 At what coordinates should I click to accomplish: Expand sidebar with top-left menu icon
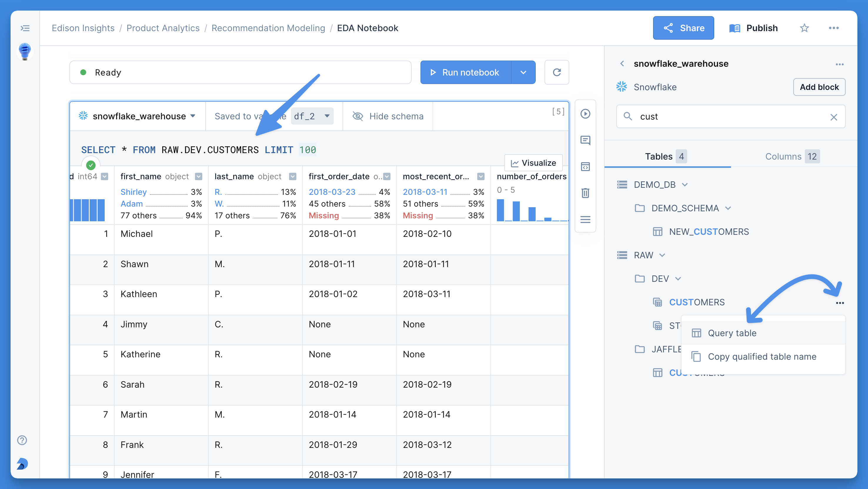point(25,28)
